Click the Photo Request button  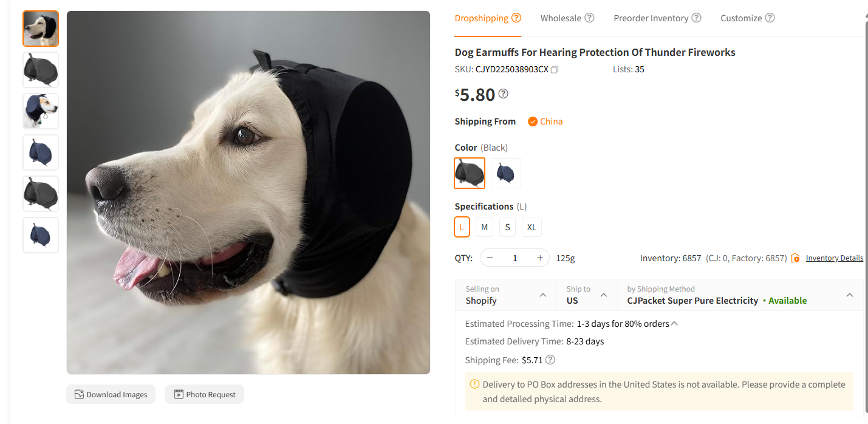[x=205, y=394]
